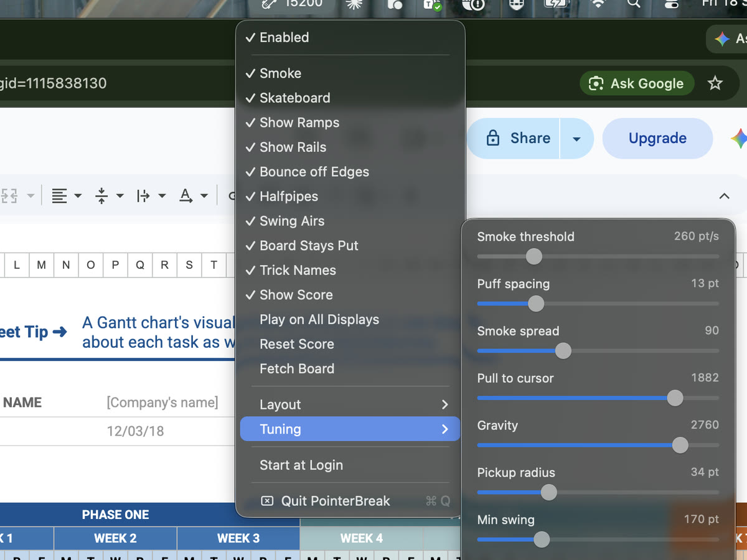
Task: Adjust the Smoke spread slider
Action: (x=563, y=351)
